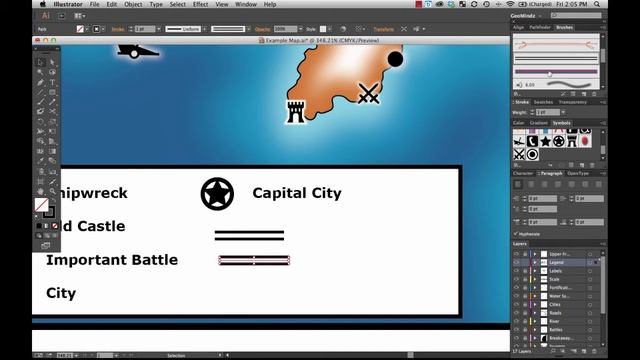The image size is (640, 360).
Task: Click the Fill swatch in the toolbox
Action: [41, 205]
